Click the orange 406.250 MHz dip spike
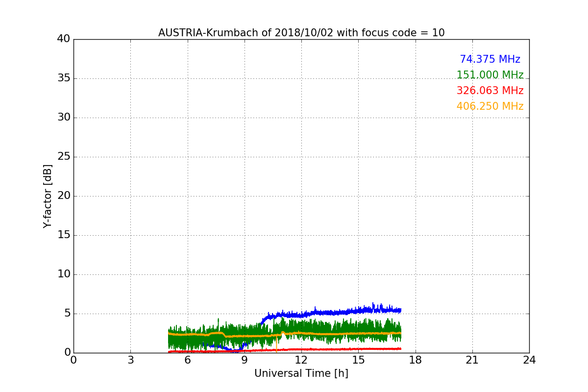 click(x=276, y=343)
